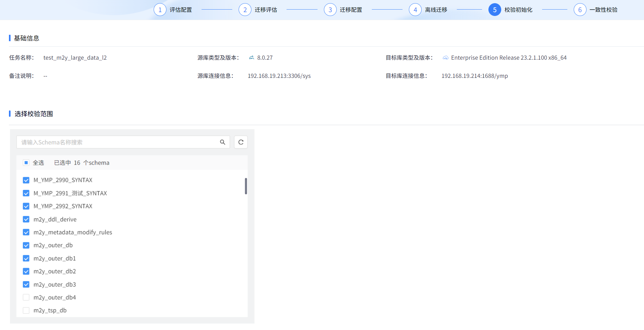644x330 pixels.
Task: Uncheck the m2y_metadata_modify_rules schema
Action: click(26, 232)
